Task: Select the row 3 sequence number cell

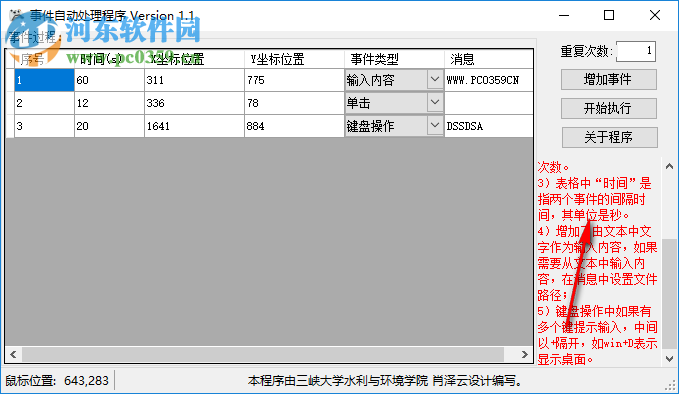Action: (x=44, y=126)
